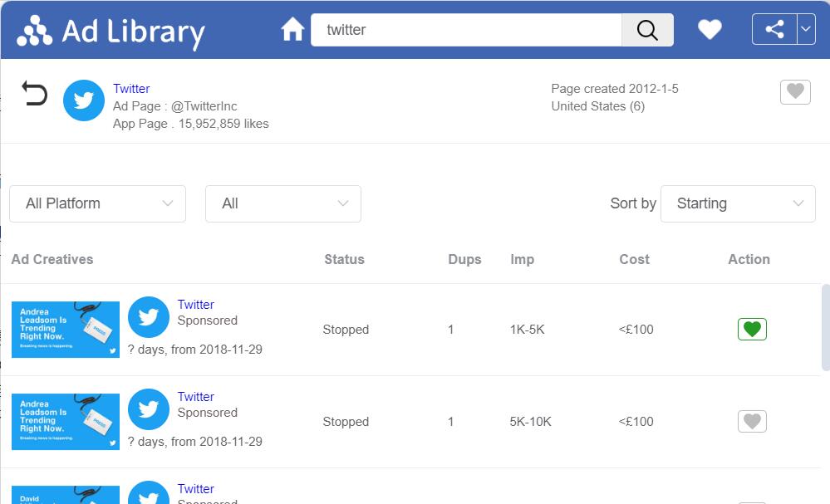Open ad thumbnail in the 1K-5K row
Screen dimensions: 830x504
pyautogui.click(x=66, y=330)
